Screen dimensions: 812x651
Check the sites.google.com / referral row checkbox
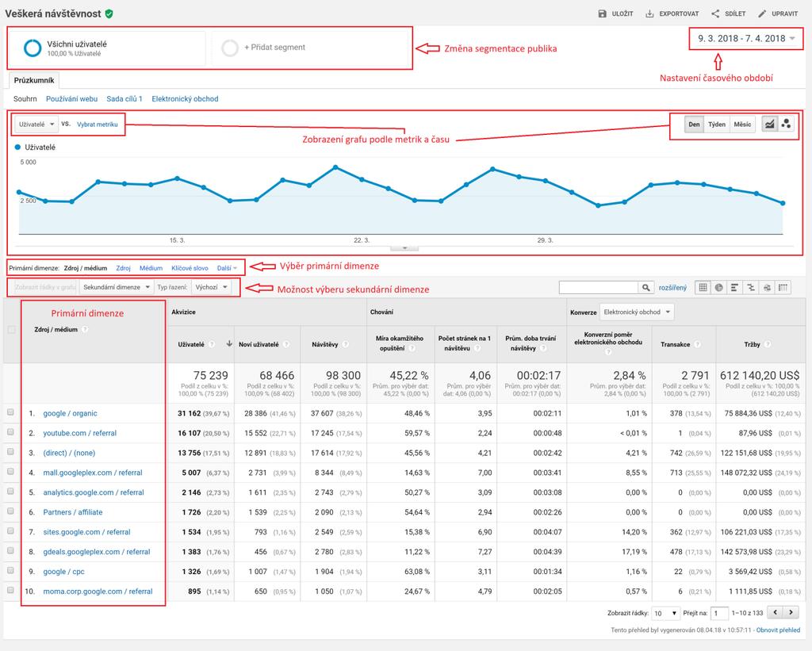point(10,530)
